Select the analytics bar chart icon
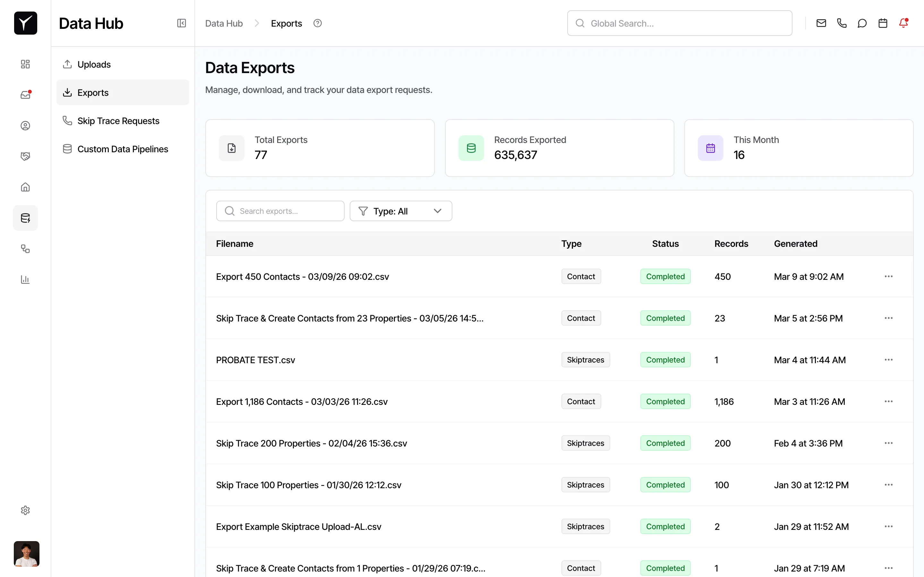The image size is (924, 577). coord(25,279)
